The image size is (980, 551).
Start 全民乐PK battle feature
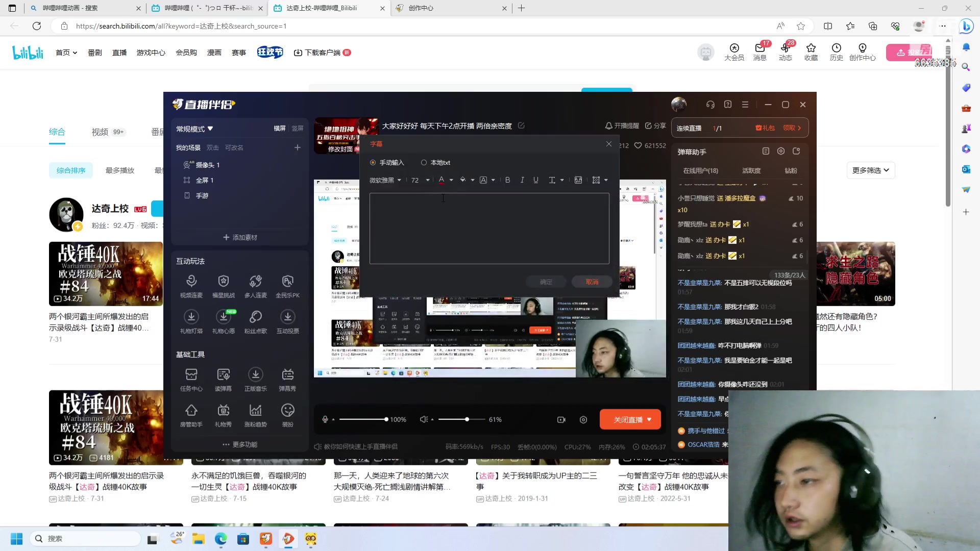coord(288,286)
